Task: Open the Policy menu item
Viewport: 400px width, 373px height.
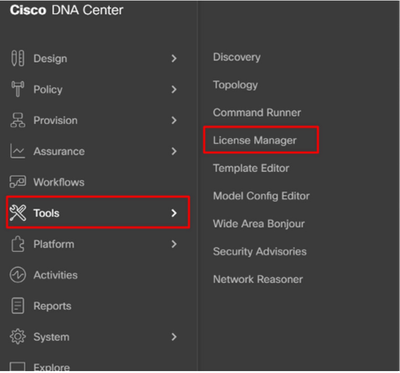Action: (48, 89)
